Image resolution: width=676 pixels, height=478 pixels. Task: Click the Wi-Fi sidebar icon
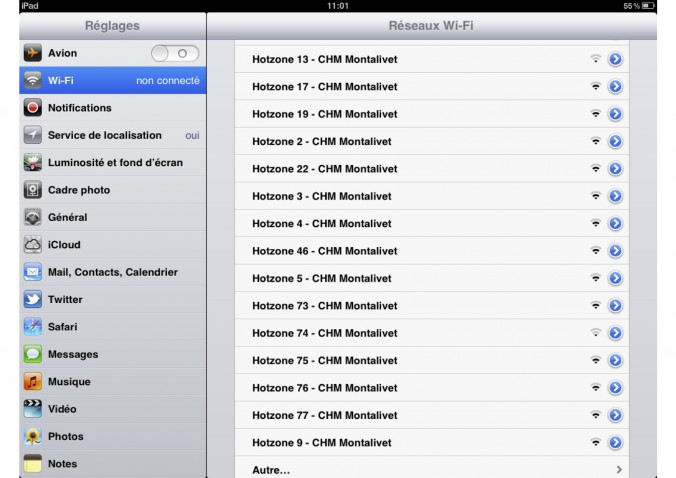(33, 80)
